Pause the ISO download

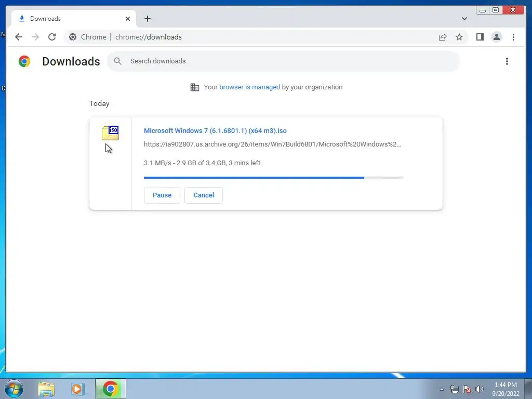(162, 195)
